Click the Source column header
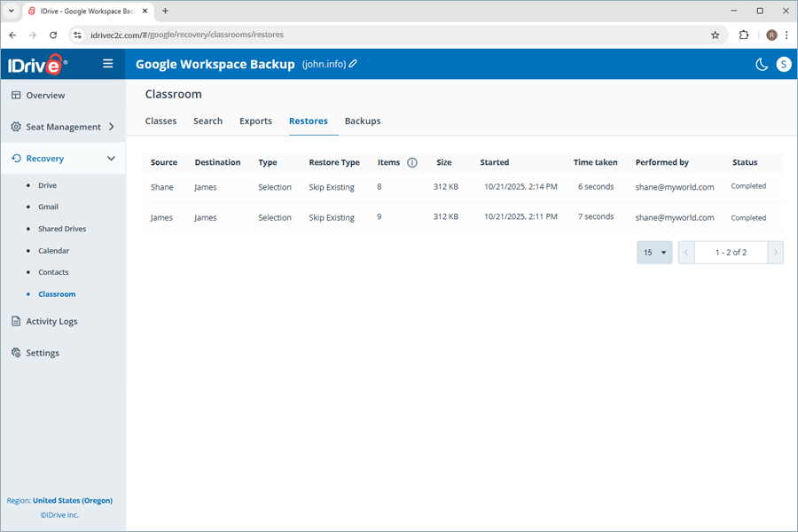 (x=164, y=162)
